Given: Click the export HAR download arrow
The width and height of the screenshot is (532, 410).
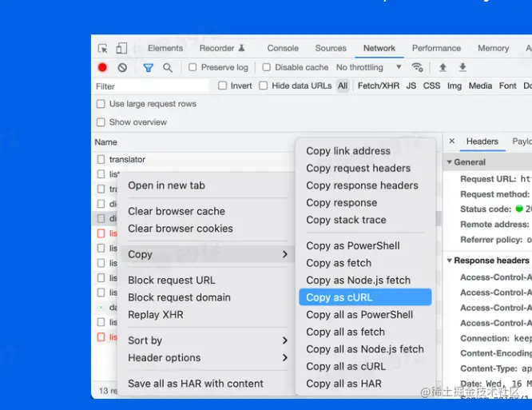Looking at the screenshot, I should pos(463,67).
